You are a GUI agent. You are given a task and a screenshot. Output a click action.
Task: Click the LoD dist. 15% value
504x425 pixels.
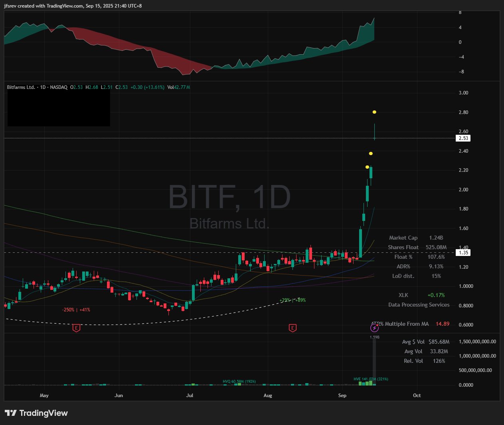click(436, 276)
